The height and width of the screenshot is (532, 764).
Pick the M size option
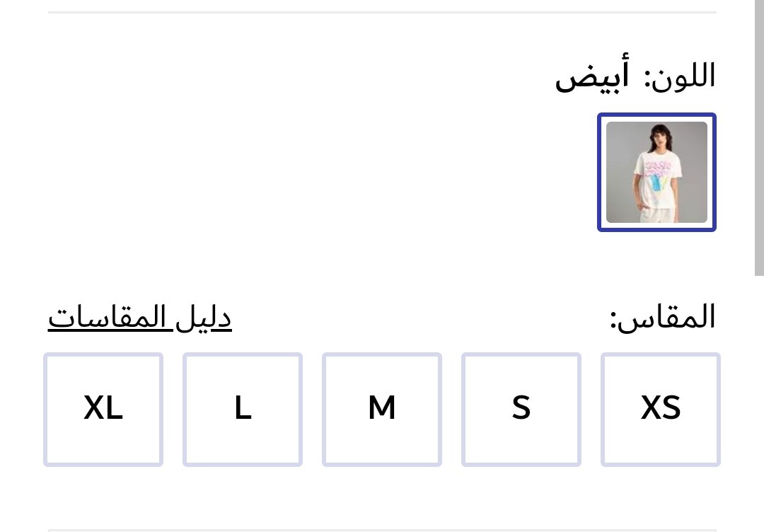tap(382, 409)
